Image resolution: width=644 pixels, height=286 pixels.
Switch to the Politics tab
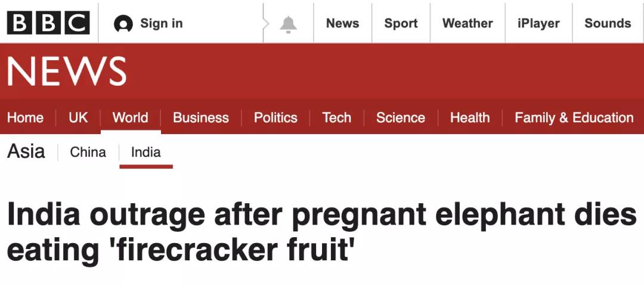pos(275,118)
